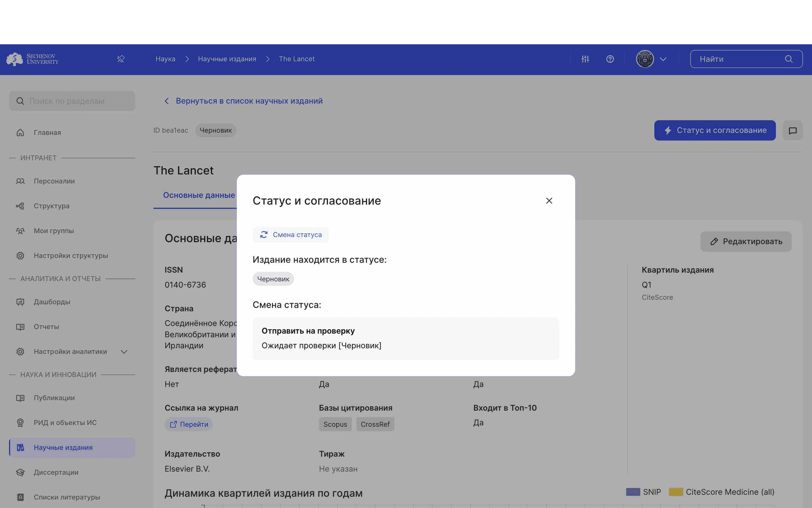Open the comments chat icon button
This screenshot has height=508, width=812.
(x=793, y=130)
